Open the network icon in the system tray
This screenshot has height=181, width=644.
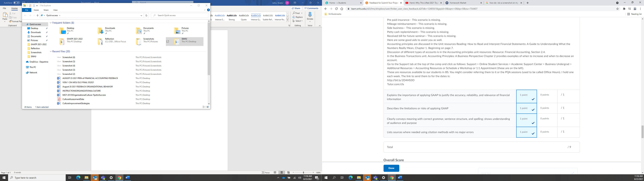pos(294,178)
